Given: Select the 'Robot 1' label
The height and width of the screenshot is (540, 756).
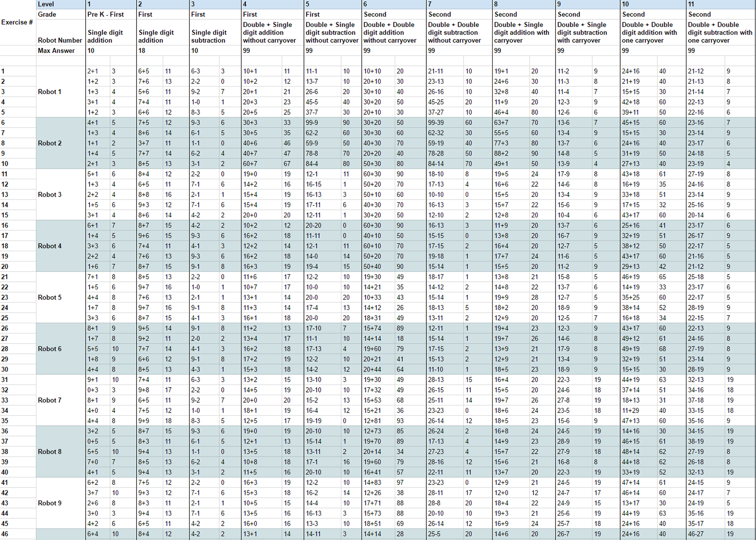Looking at the screenshot, I should (x=50, y=92).
